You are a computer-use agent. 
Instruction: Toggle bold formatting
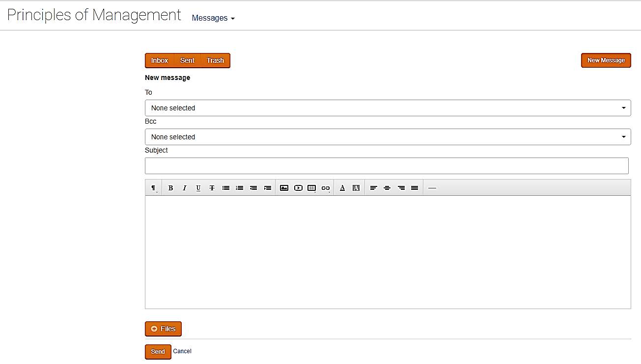[x=170, y=188]
